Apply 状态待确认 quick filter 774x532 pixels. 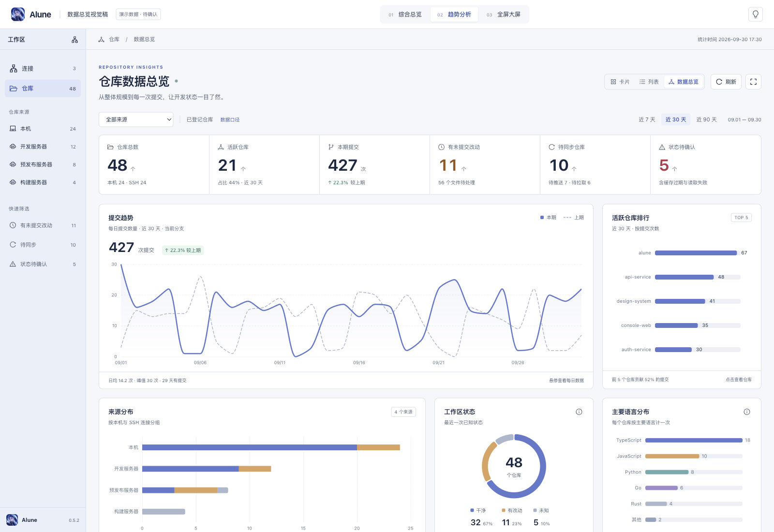pyautogui.click(x=43, y=264)
